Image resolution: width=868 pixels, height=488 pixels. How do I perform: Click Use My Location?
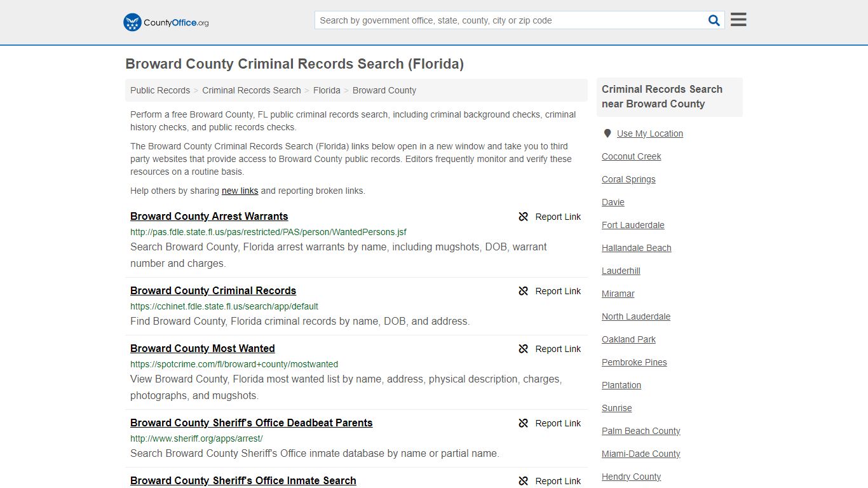click(650, 133)
